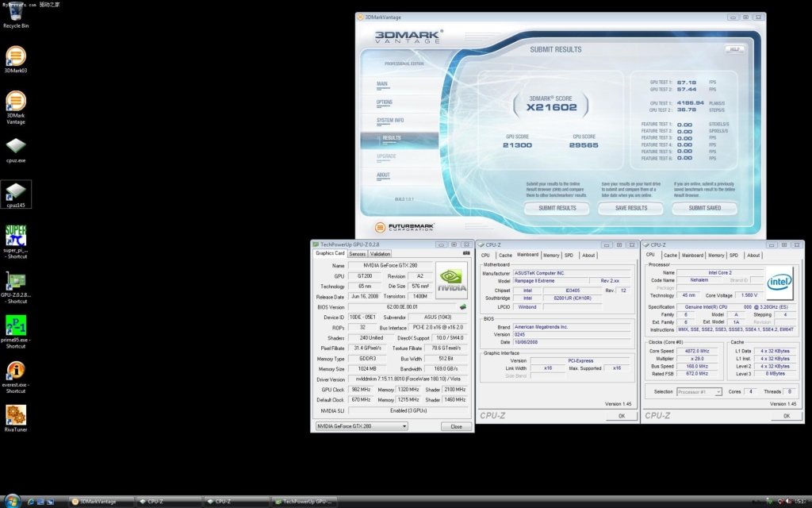The width and height of the screenshot is (812, 508).
Task: Open the NVIDIA GeForce GTX 280 dropdown
Action: click(362, 426)
